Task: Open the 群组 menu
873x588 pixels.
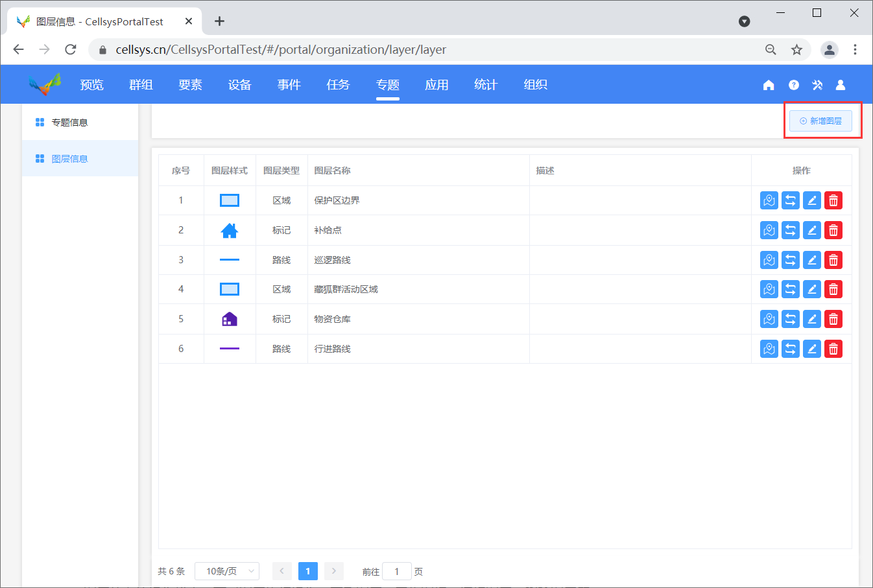Action: (x=141, y=85)
